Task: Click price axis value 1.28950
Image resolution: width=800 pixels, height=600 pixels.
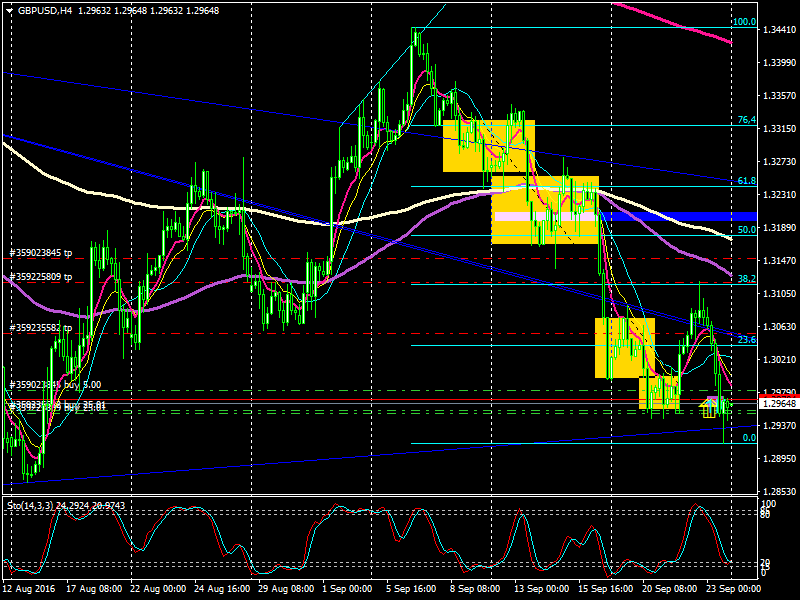Action: pyautogui.click(x=779, y=459)
